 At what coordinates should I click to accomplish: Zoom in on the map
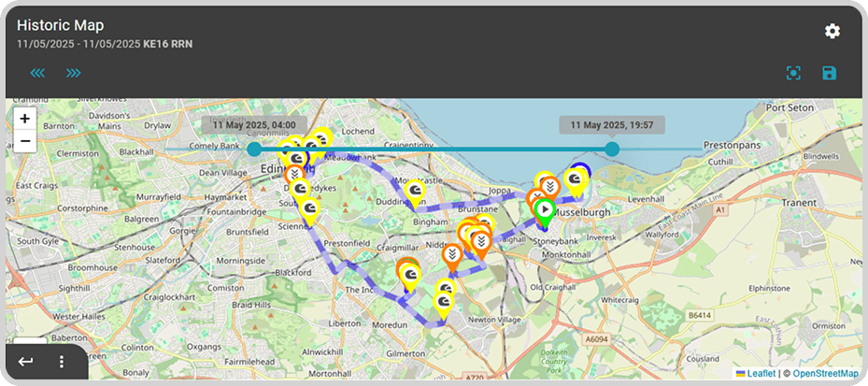pos(25,119)
